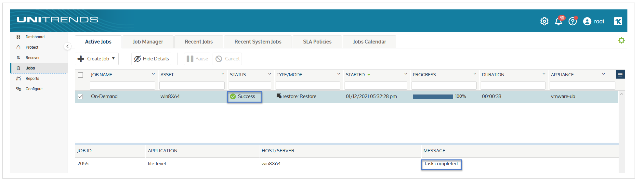
Task: Open STATUS column menu chevron
Action: [269, 74]
